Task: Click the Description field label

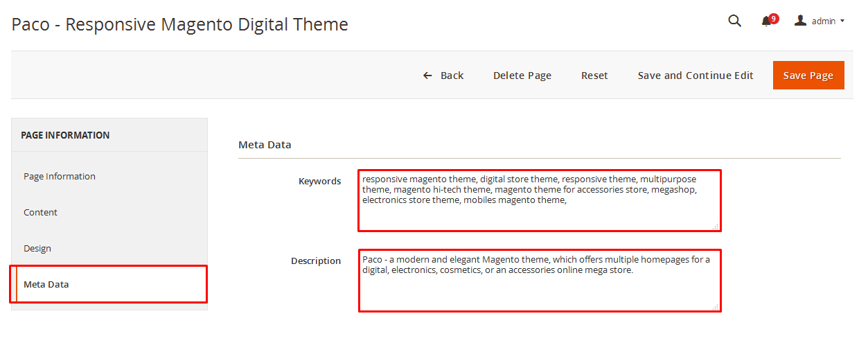Action: click(316, 261)
